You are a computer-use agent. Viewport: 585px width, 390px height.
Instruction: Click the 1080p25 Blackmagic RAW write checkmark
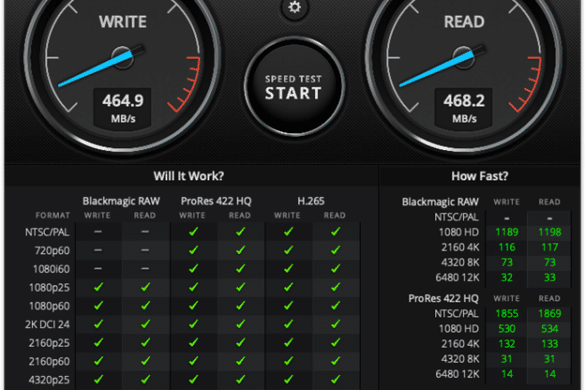click(98, 287)
